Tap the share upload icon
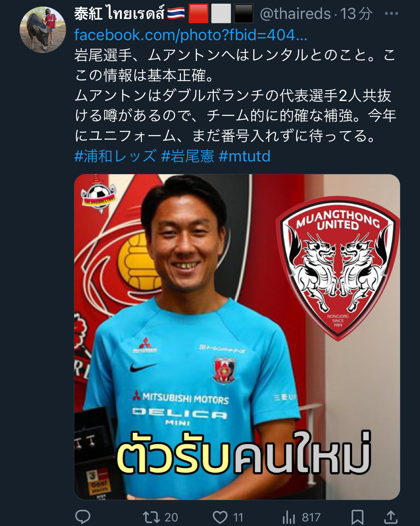The height and width of the screenshot is (526, 420). (391, 517)
